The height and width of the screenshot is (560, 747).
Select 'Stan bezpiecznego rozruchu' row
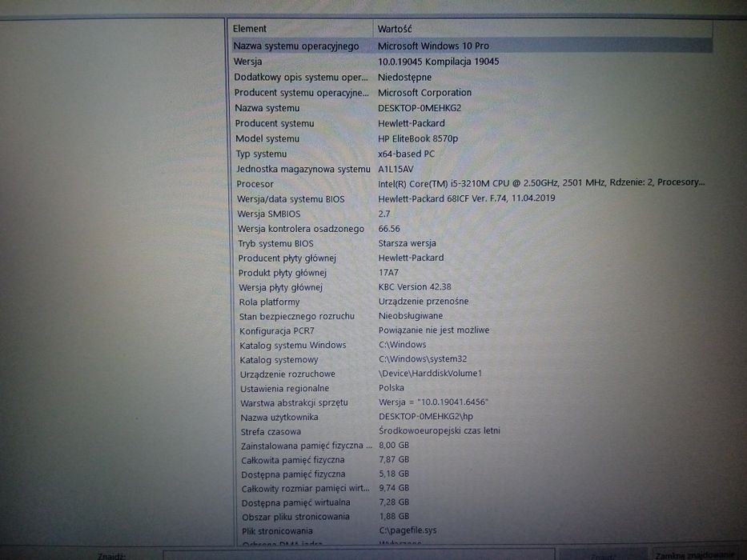click(x=296, y=316)
